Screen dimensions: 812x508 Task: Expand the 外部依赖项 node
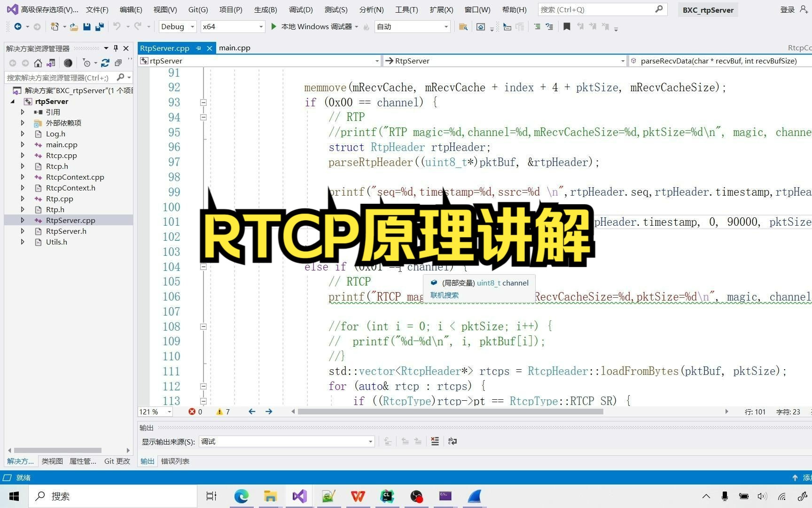point(23,123)
